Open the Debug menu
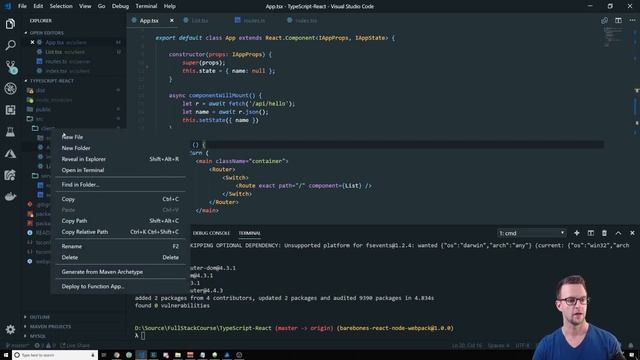 click(120, 6)
